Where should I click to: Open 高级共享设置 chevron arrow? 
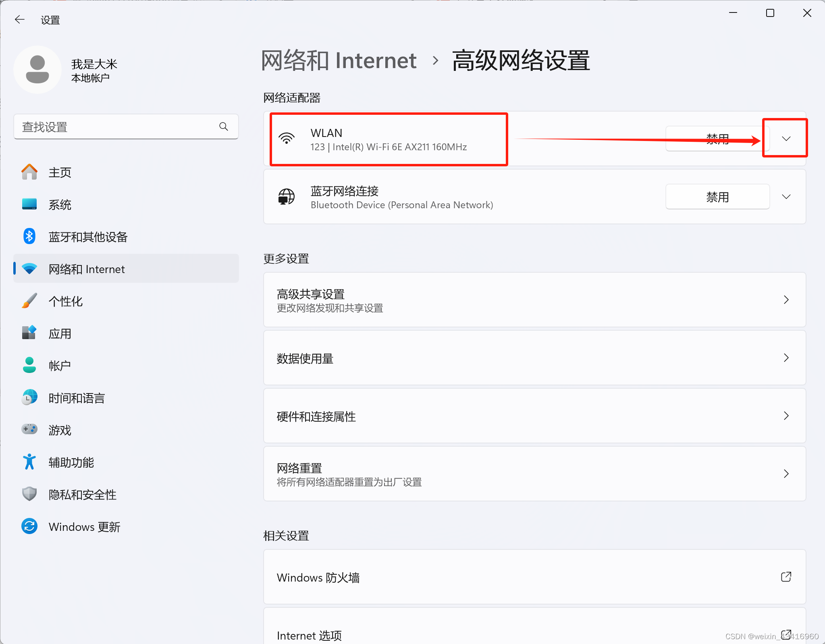coord(786,300)
